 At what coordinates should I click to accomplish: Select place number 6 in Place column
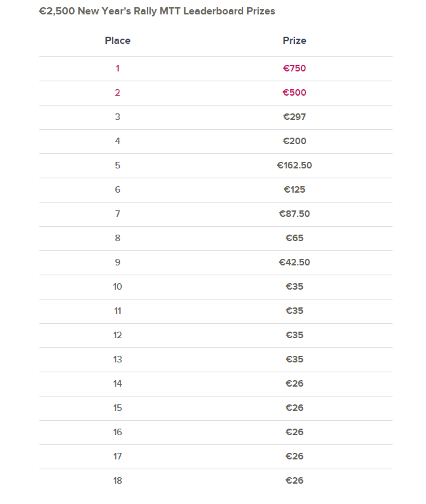(x=118, y=189)
